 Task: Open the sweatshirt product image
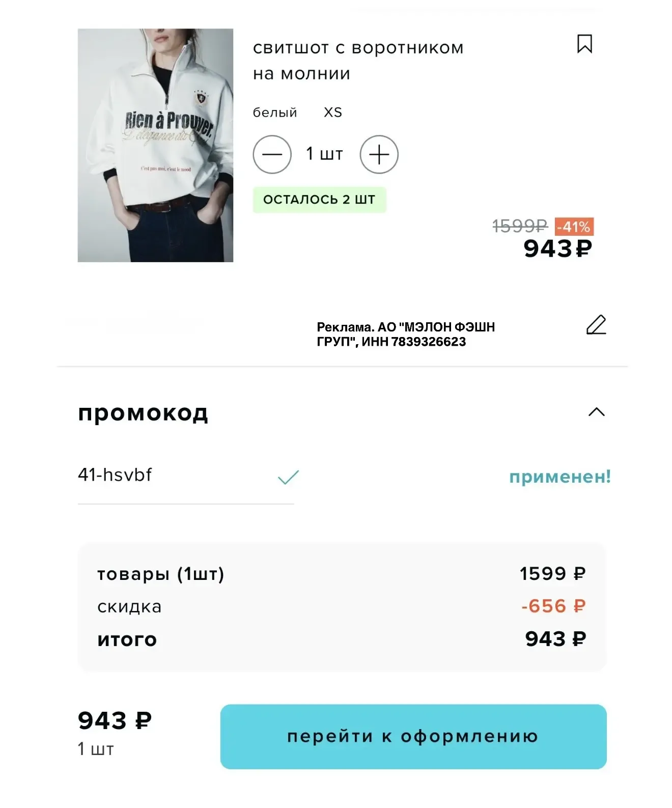pos(155,145)
